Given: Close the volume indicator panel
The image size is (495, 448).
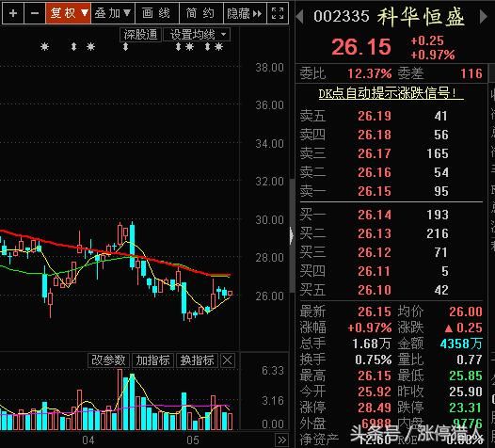Looking at the screenshot, I should 228,360.
